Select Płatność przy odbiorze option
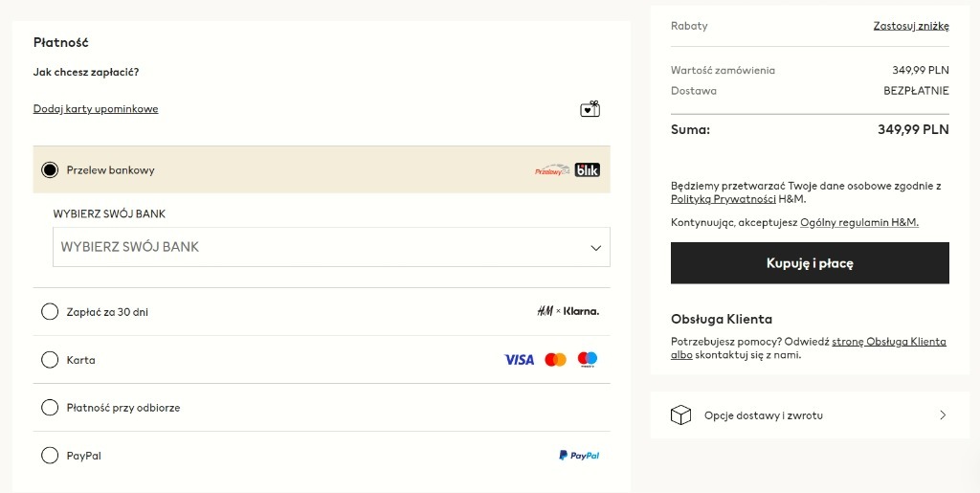980x493 pixels. tap(50, 408)
